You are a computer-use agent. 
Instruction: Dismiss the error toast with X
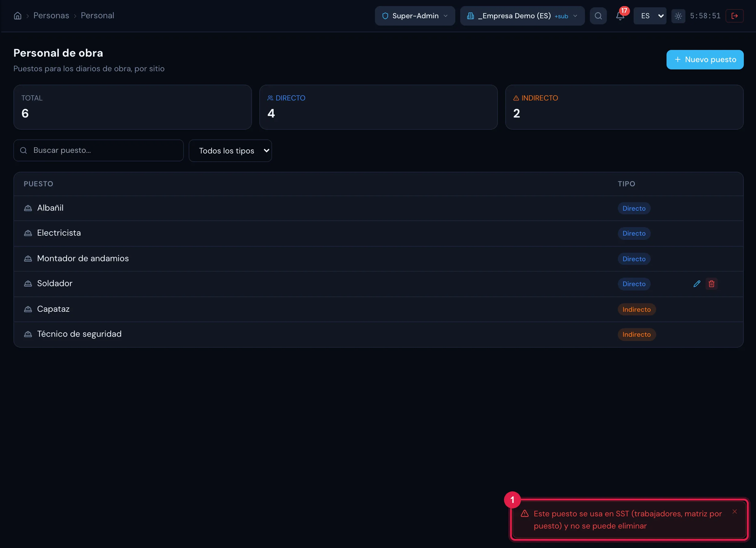[x=734, y=511]
